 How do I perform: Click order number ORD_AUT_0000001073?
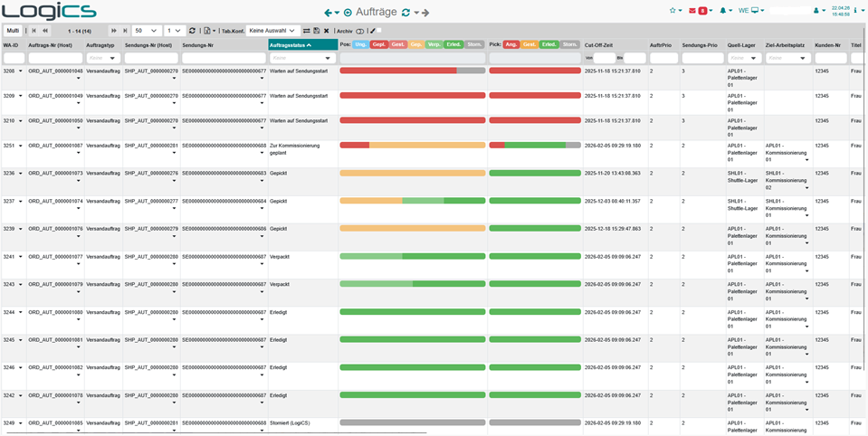55,173
